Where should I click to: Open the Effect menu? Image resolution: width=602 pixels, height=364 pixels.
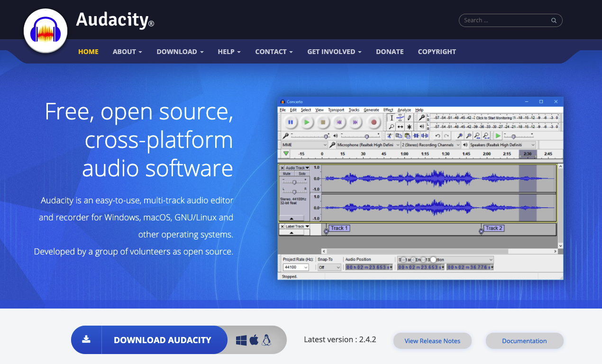(x=388, y=110)
